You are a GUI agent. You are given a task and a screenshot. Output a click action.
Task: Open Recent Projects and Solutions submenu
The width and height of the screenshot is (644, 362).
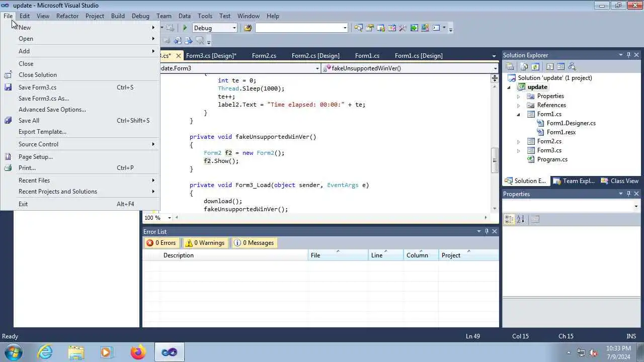(x=80, y=192)
